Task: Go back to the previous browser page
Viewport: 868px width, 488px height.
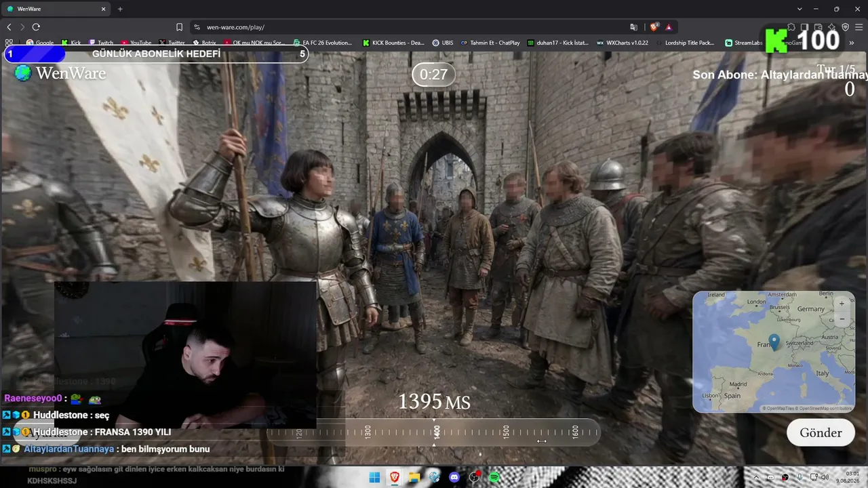Action: click(x=9, y=27)
